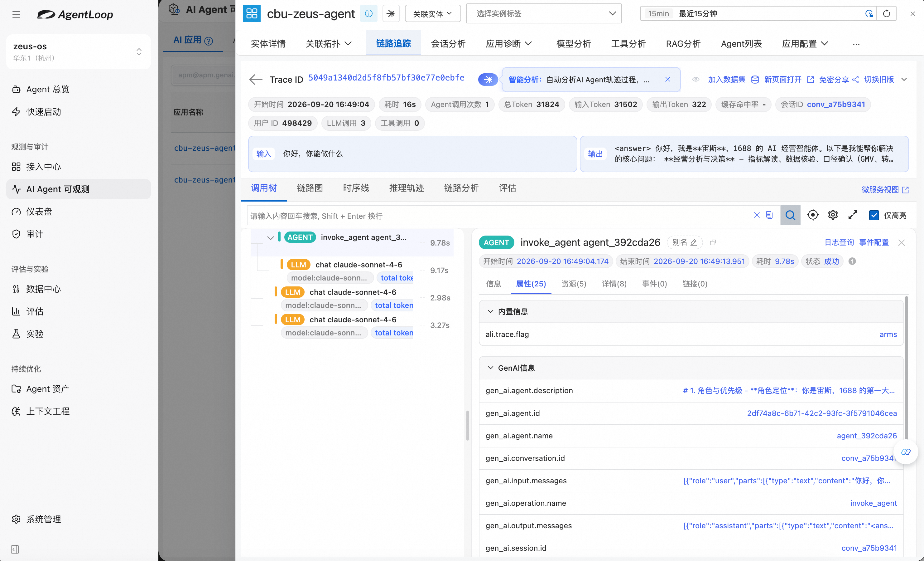
Task: Open session ID conv_a75b9341 in header
Action: [x=836, y=104]
